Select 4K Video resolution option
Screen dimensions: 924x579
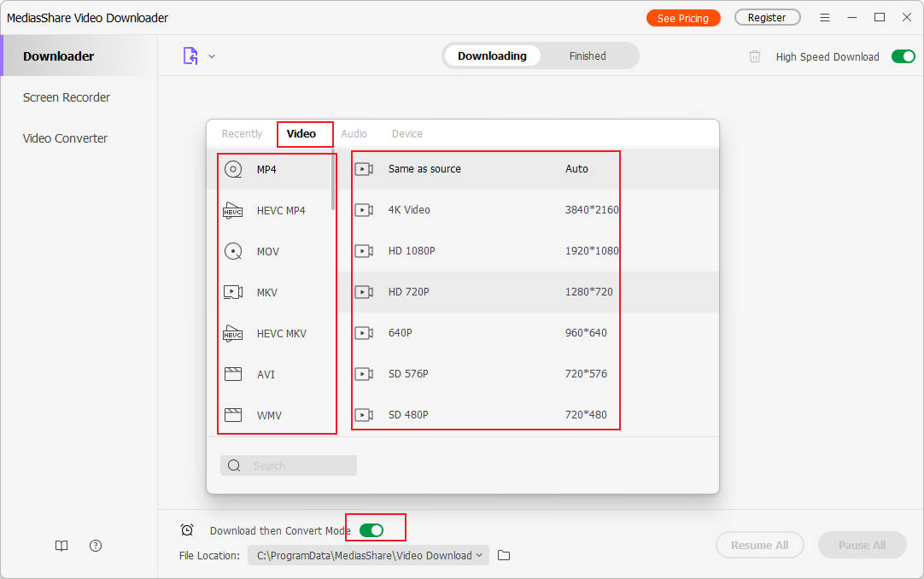click(x=409, y=210)
